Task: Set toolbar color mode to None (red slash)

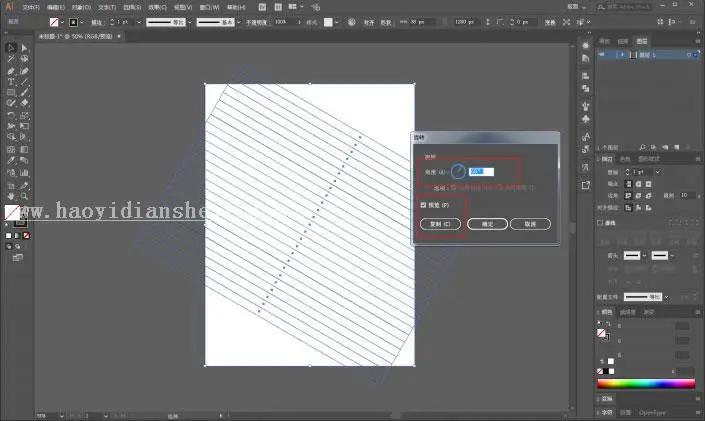Action: (27, 236)
